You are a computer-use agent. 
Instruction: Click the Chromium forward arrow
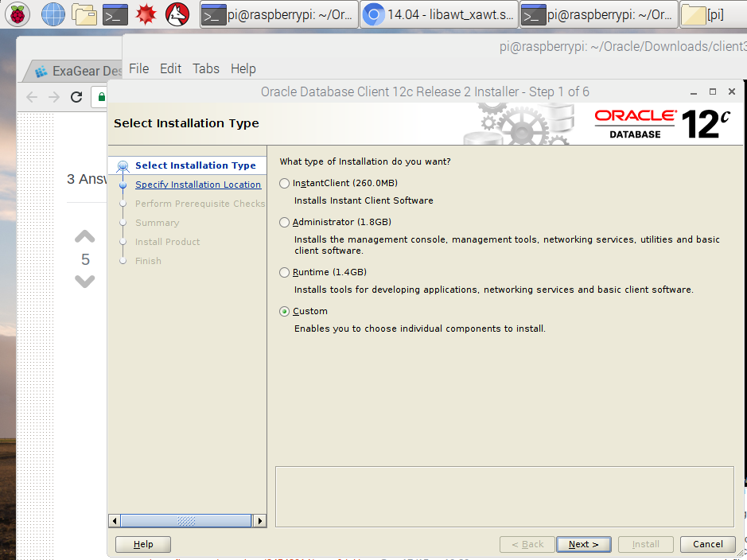click(x=54, y=97)
